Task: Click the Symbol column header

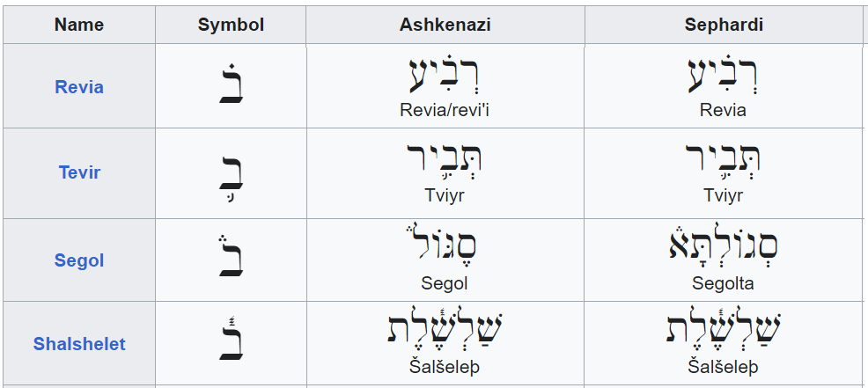Action: [x=231, y=25]
